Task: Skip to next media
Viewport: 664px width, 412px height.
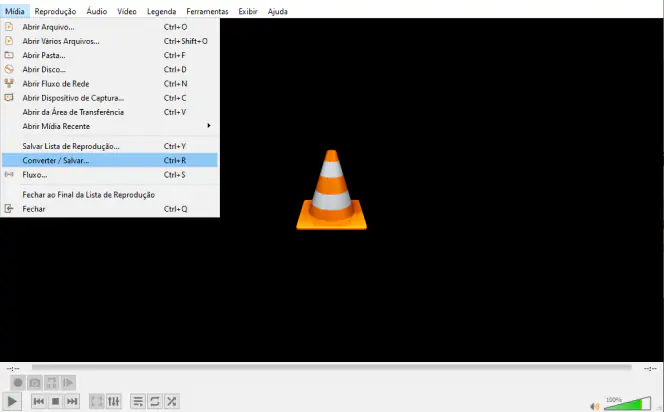Action: (x=72, y=401)
